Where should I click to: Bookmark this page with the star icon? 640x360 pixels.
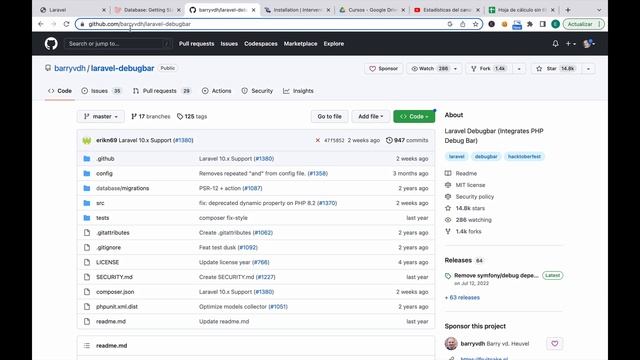point(476,24)
